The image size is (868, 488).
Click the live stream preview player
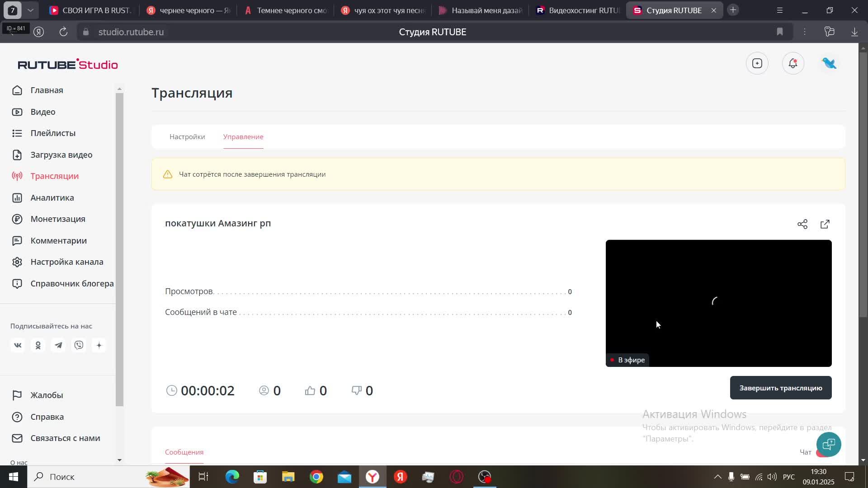pyautogui.click(x=718, y=303)
